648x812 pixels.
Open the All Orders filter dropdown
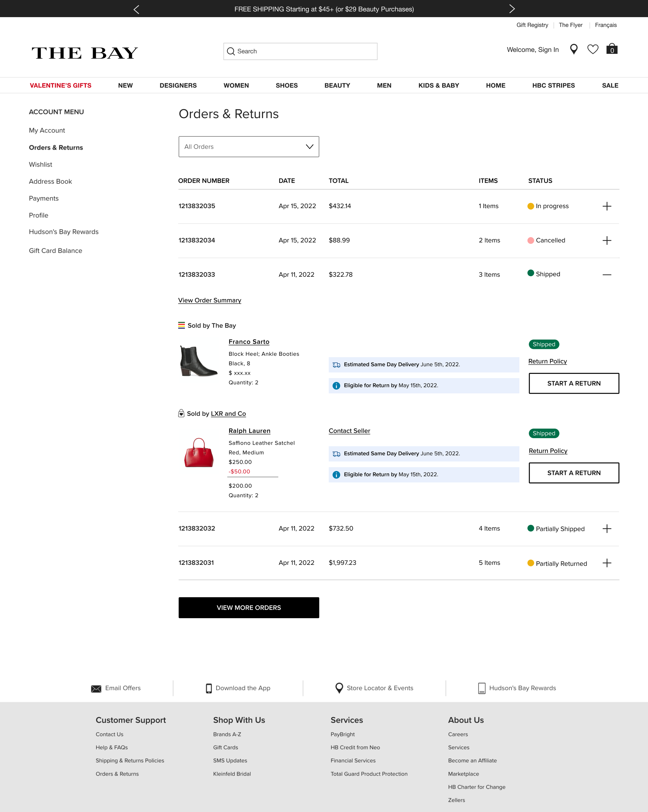[x=249, y=146]
